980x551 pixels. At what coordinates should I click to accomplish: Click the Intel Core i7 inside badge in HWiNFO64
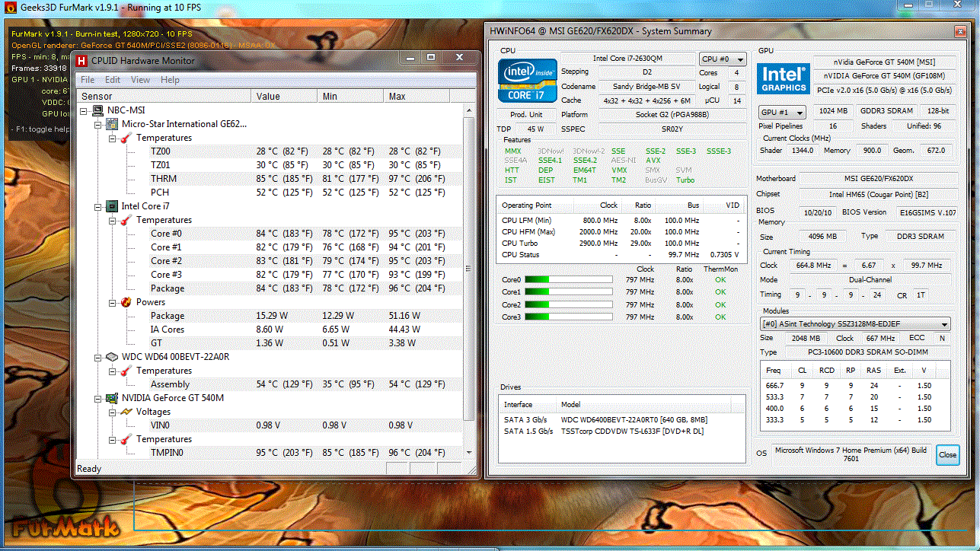click(527, 81)
